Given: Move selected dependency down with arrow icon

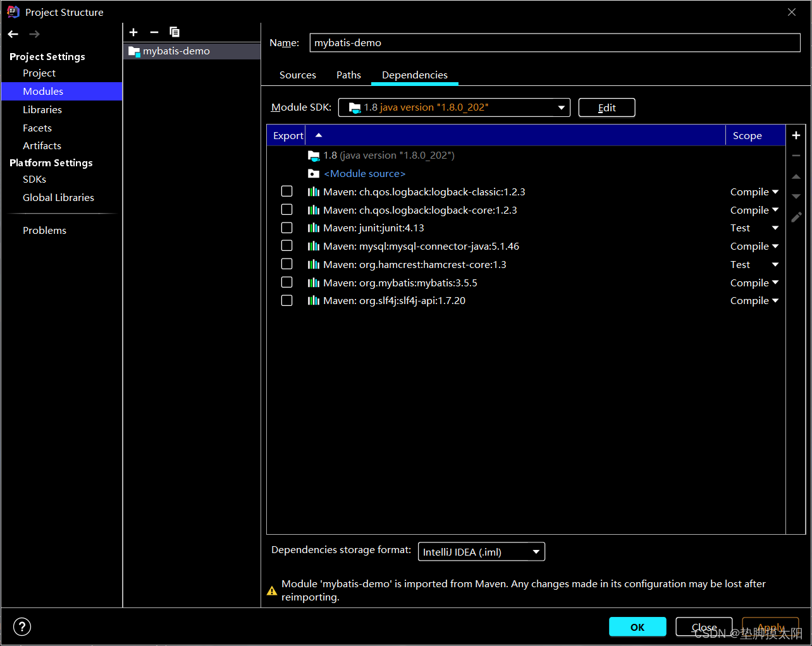Looking at the screenshot, I should (796, 196).
